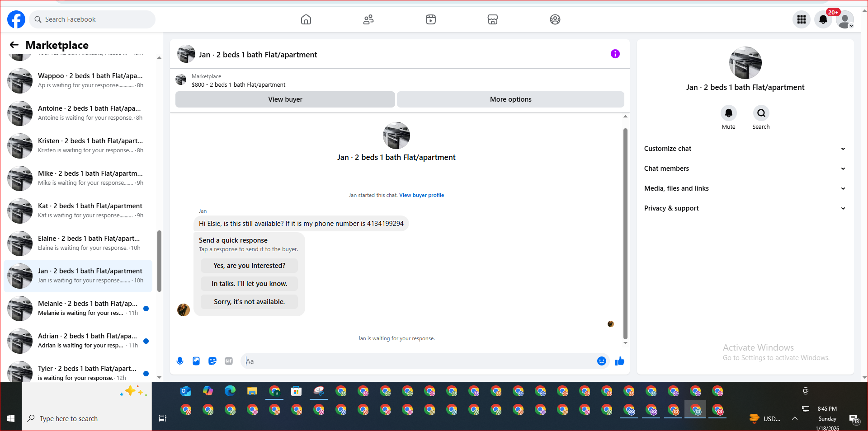The width and height of the screenshot is (868, 431).
Task: Select the Jan conversation row
Action: 78,276
